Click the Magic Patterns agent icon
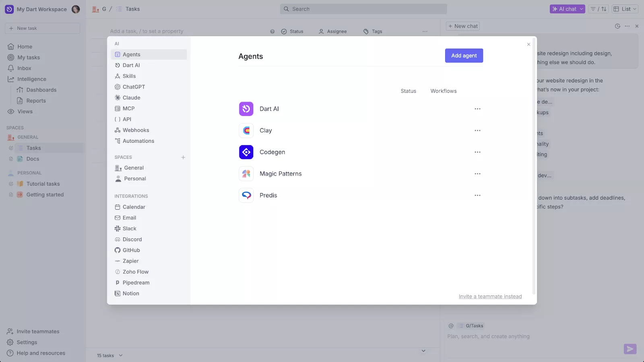 point(246,174)
